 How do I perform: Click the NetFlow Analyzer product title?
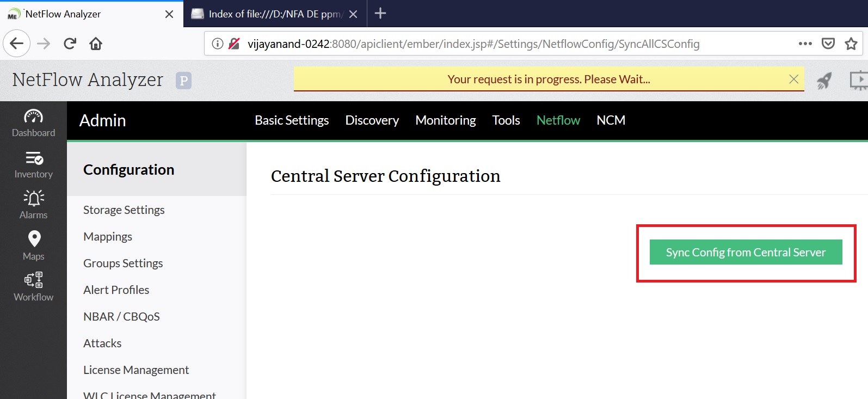pos(88,80)
